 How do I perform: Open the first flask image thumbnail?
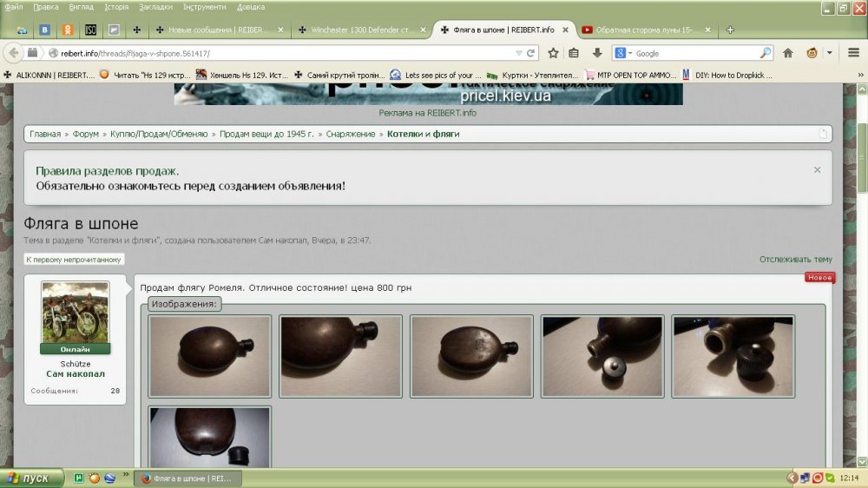tap(210, 356)
